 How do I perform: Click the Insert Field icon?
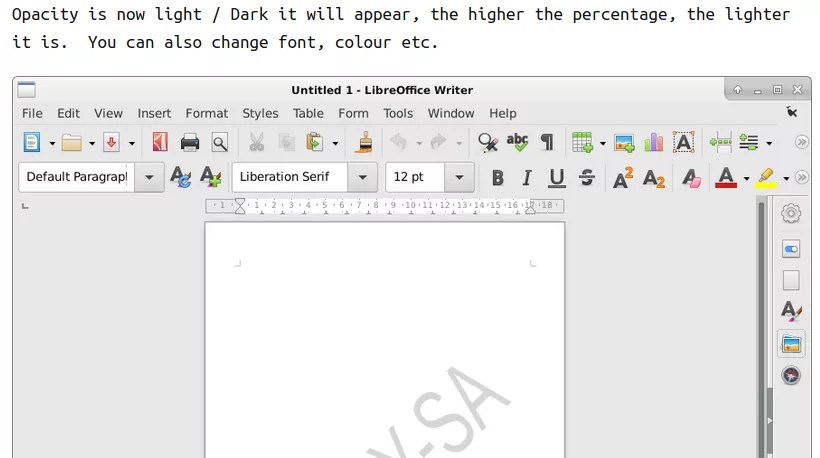[x=749, y=142]
